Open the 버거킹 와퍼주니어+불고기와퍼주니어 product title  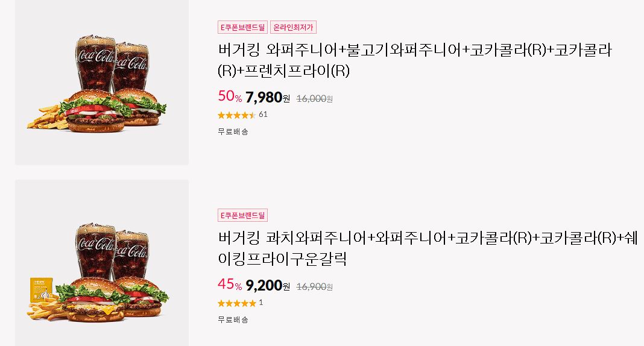415,60
